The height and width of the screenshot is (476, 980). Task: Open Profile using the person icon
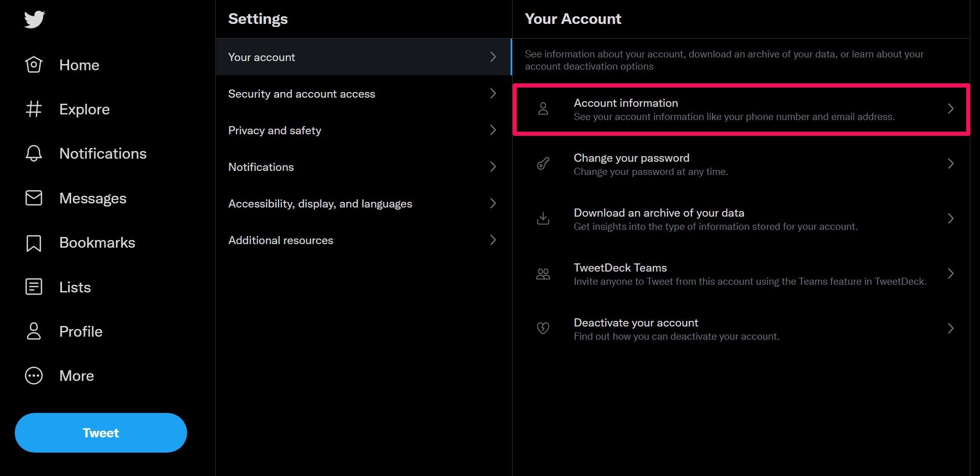(34, 331)
